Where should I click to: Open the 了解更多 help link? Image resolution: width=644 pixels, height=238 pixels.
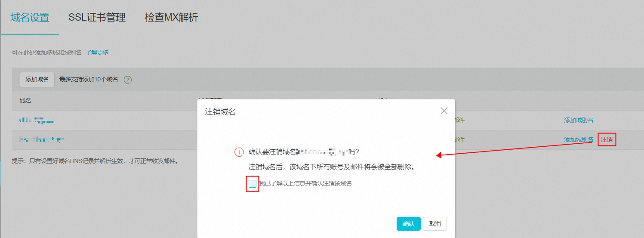(x=97, y=53)
